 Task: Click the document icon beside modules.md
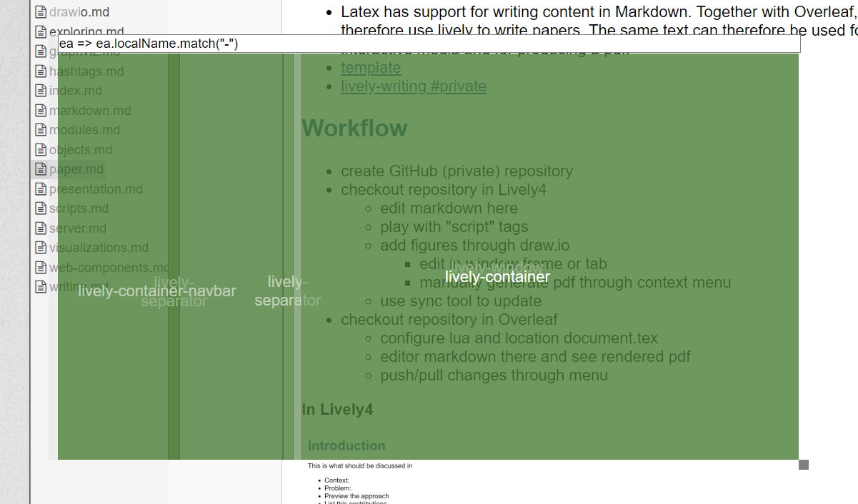[41, 130]
